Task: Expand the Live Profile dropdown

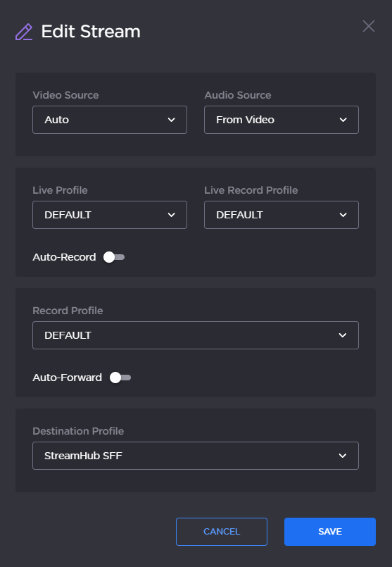Action: [x=110, y=215]
